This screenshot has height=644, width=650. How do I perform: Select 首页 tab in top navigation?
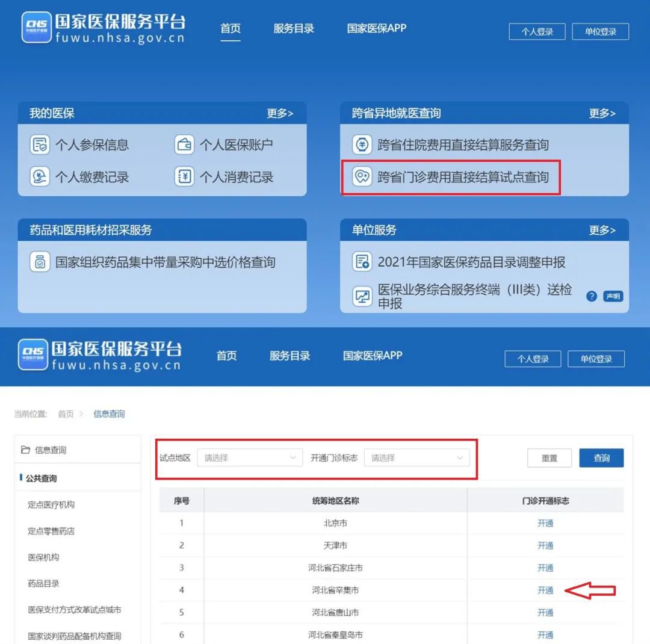230,29
